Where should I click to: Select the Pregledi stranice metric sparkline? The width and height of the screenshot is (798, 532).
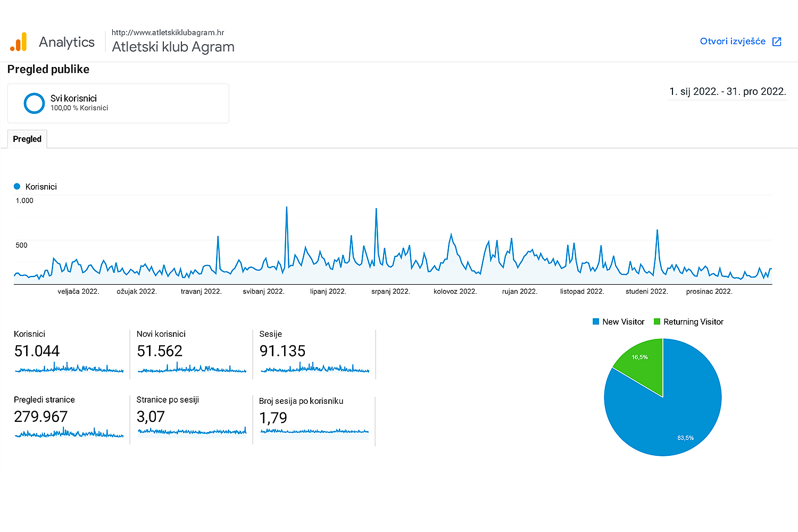[x=69, y=433]
